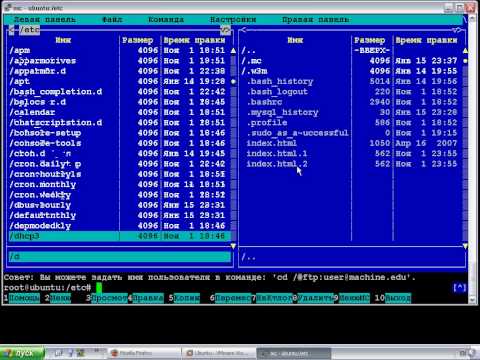Click the window vertical scrollbar down arrow
Screen dimensions: 480x360
[472, 300]
